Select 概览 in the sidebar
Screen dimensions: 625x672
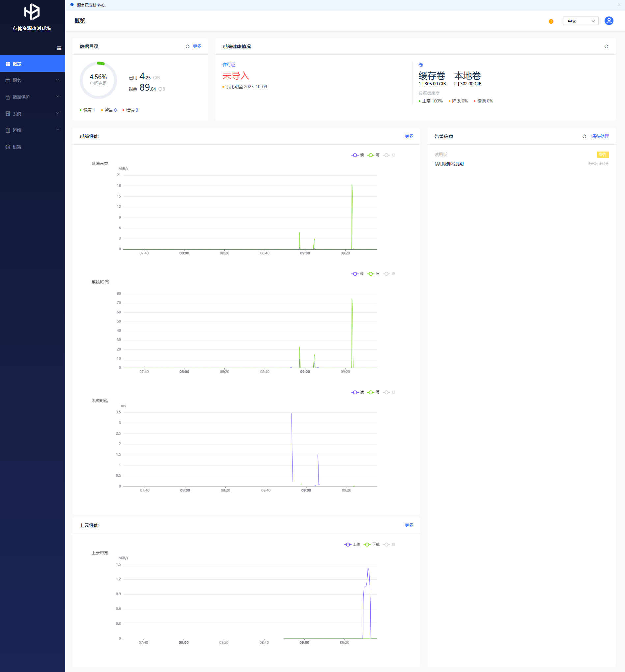(x=32, y=64)
